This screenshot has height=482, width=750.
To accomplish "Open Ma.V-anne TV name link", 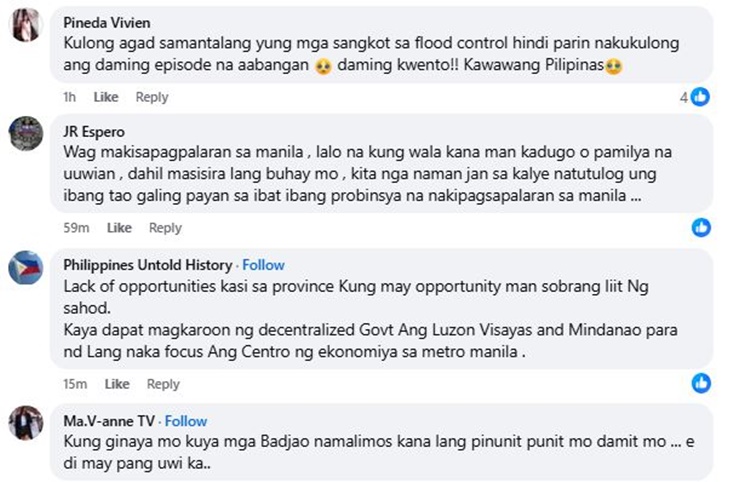I will pyautogui.click(x=109, y=421).
